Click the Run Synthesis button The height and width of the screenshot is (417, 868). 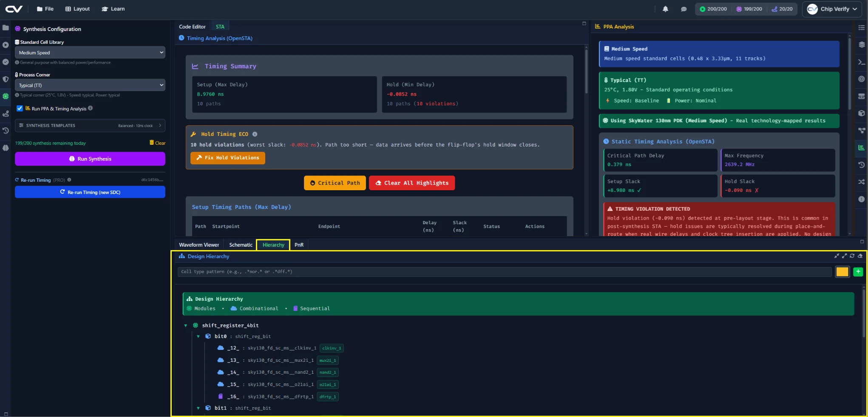click(90, 159)
